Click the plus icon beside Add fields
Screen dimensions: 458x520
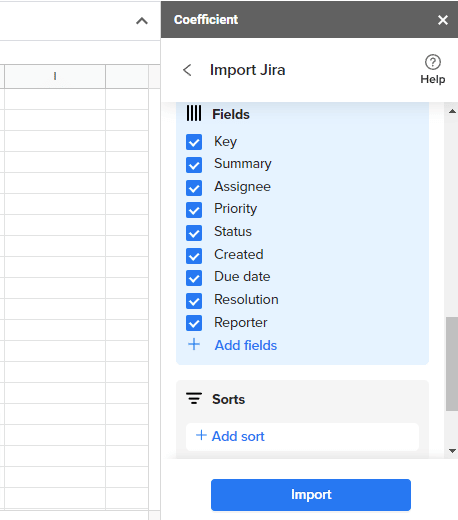pos(194,344)
